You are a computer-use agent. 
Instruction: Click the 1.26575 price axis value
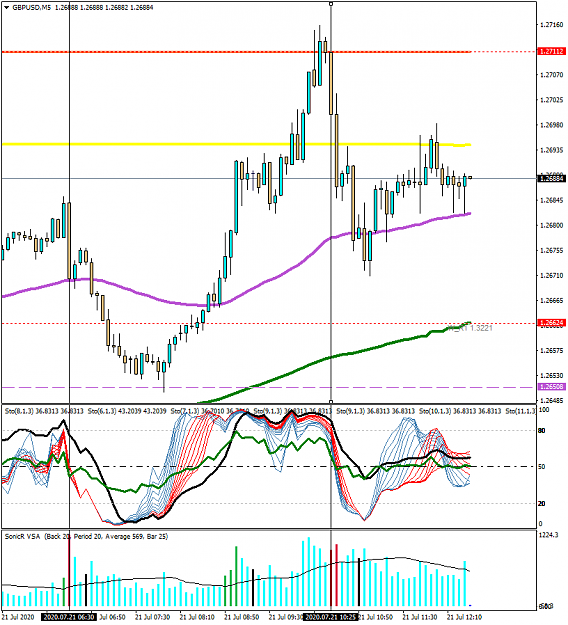(552, 350)
